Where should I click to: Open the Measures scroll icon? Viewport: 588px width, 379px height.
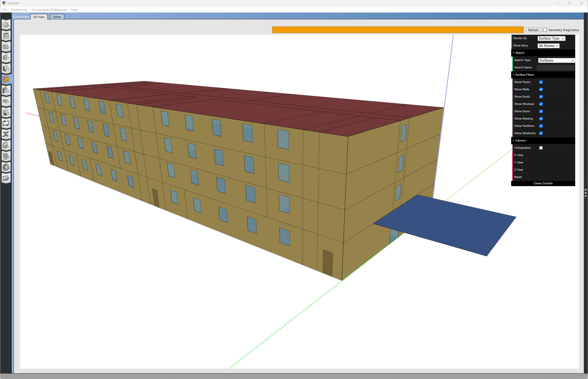click(x=6, y=156)
